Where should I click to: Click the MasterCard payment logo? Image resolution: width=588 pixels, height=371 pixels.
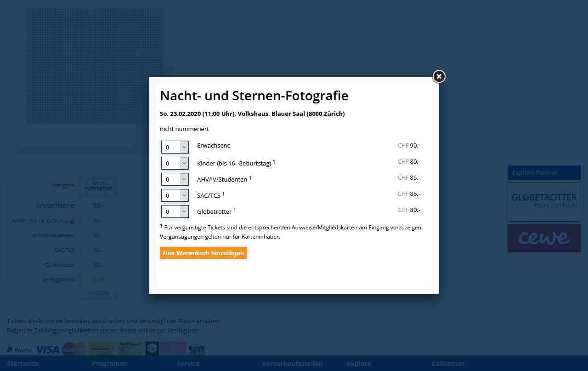74,349
